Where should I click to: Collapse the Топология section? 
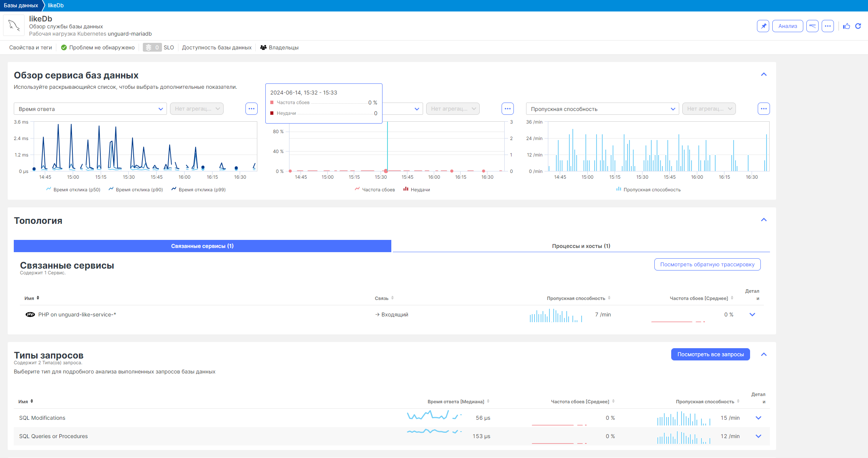tap(763, 220)
